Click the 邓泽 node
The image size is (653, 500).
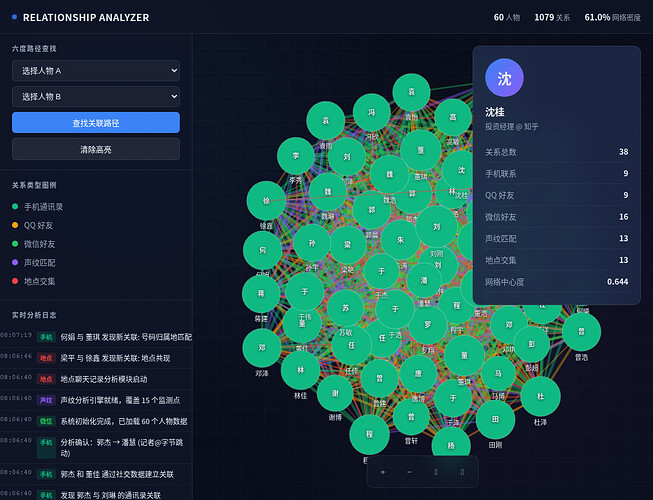(262, 348)
